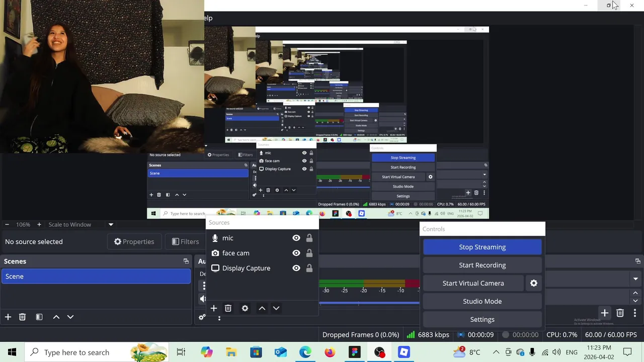Remove the selected scene via trash icon
The width and height of the screenshot is (644, 362).
click(22, 317)
